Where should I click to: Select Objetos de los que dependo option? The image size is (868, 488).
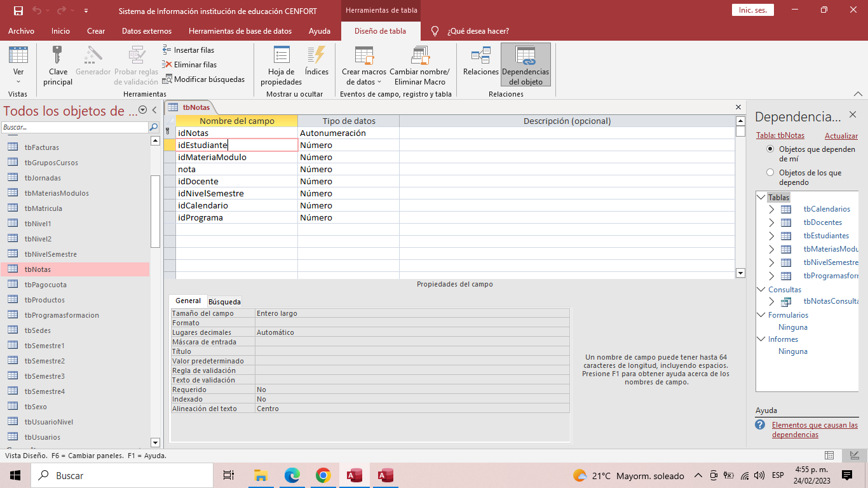point(770,172)
